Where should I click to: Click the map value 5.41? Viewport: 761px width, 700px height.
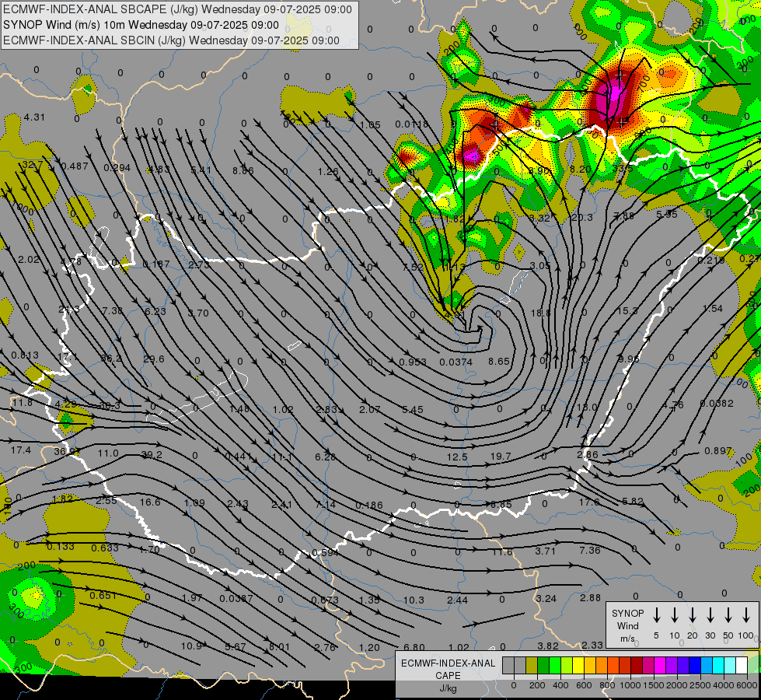(201, 170)
